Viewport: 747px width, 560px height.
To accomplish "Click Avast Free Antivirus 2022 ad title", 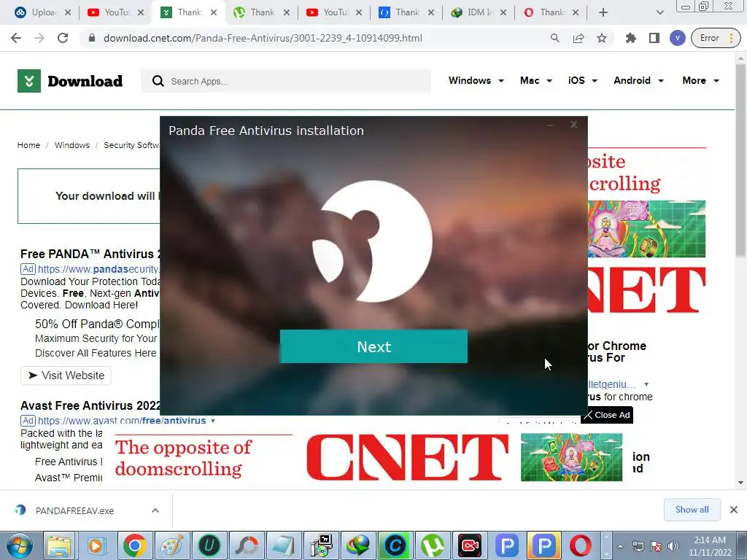I will click(x=90, y=405).
